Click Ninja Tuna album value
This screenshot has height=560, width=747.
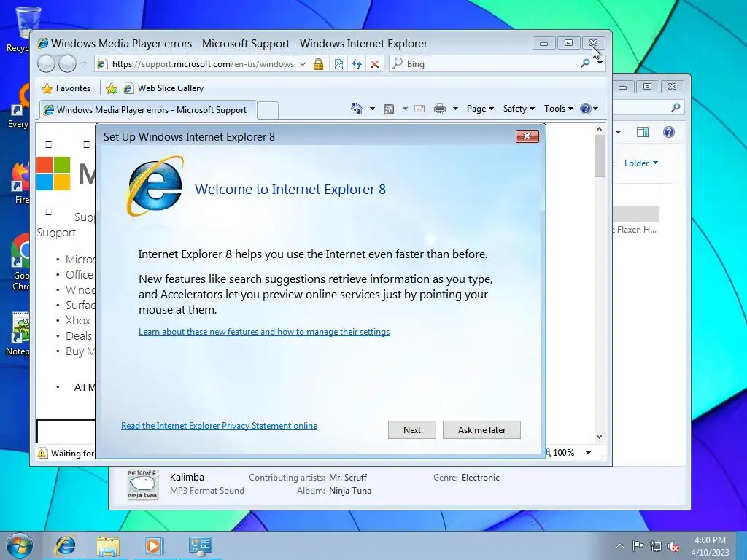(x=349, y=491)
